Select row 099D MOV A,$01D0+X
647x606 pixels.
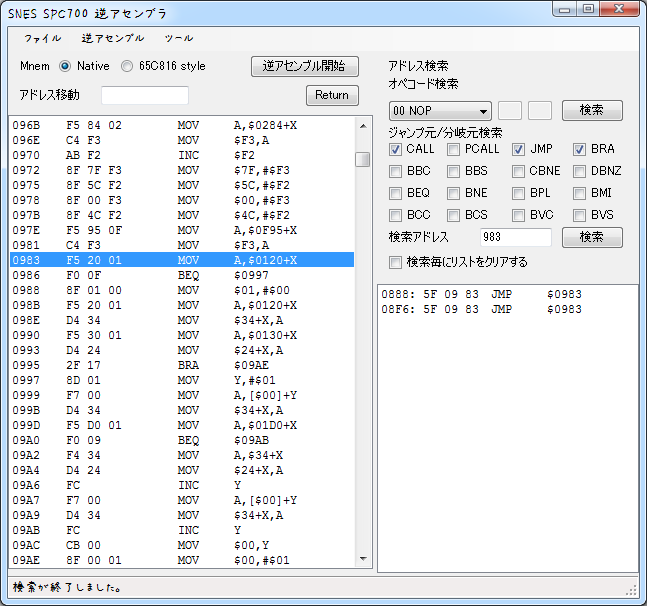tap(182, 425)
